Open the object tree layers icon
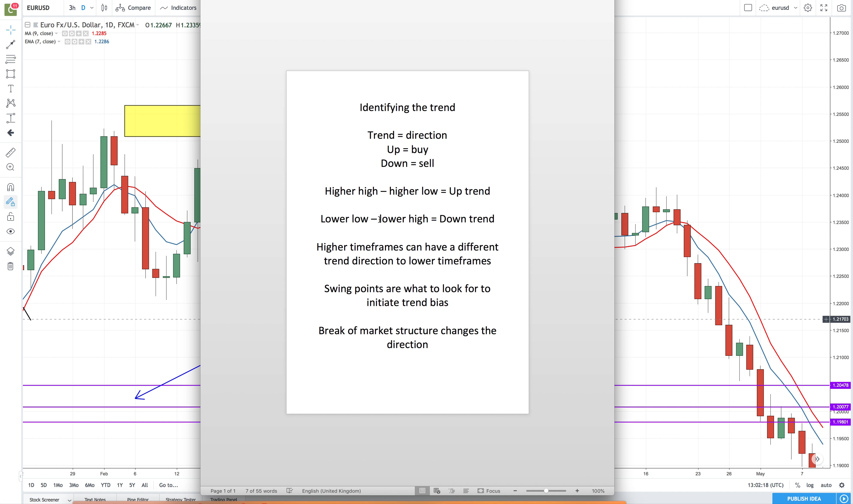Viewport: 853px width, 504px height. click(10, 251)
